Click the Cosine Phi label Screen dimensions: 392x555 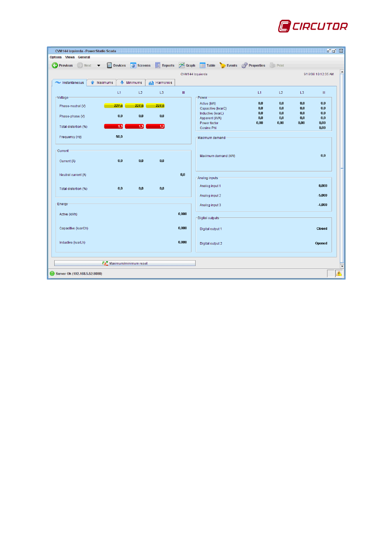pyautogui.click(x=208, y=128)
